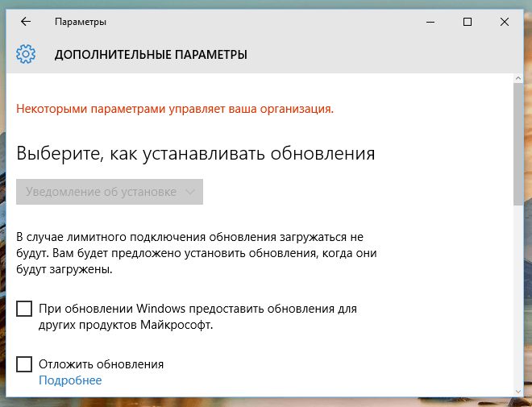Image resolution: width=532 pixels, height=407 pixels.
Task: Open the Подробнее link
Action: pyautogui.click(x=70, y=380)
